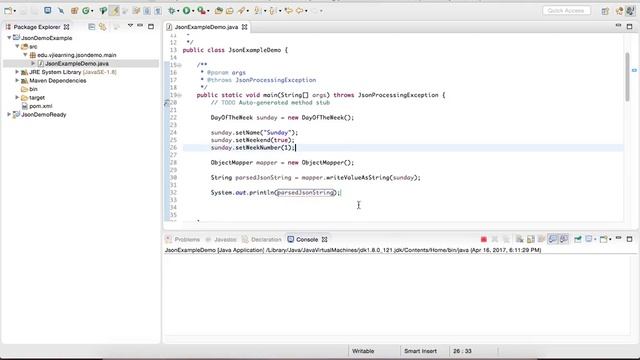The image size is (640, 360).
Task: Click the parsedJsonString argument in println
Action: [305, 193]
